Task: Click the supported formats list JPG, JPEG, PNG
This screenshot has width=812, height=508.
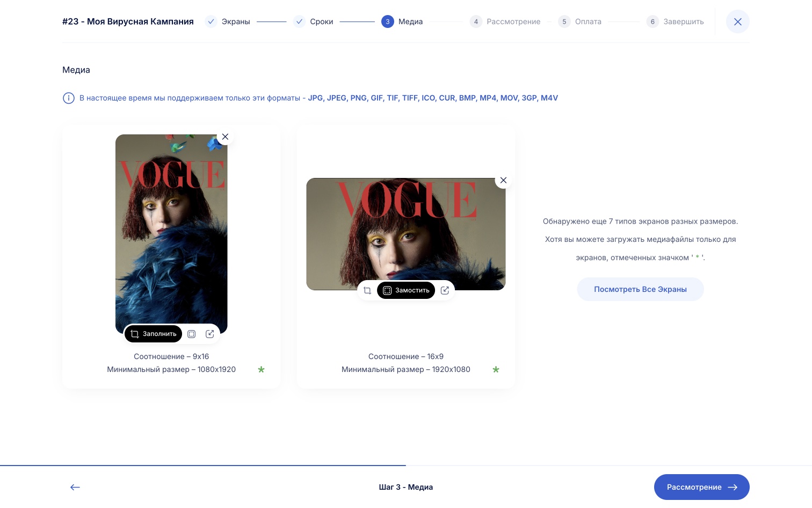Action: click(433, 98)
